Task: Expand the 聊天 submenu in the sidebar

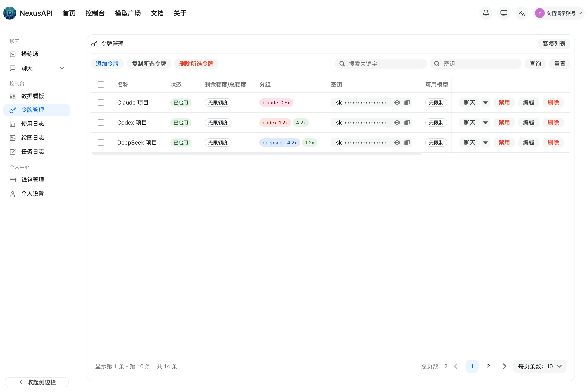Action: point(62,68)
